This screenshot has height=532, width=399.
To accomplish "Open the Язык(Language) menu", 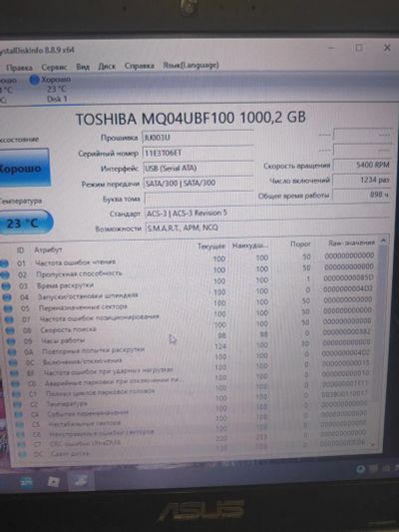I will 191,65.
